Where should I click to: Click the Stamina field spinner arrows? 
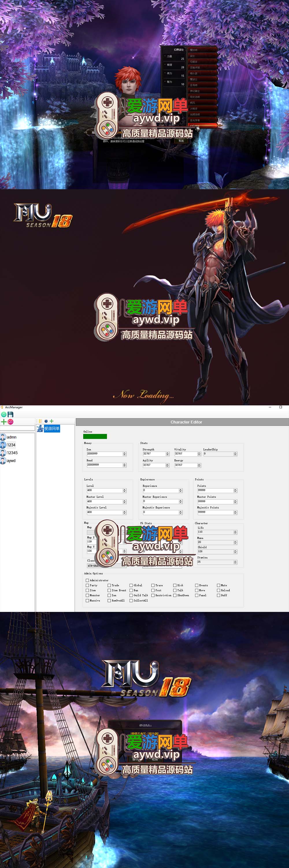pos(235,562)
